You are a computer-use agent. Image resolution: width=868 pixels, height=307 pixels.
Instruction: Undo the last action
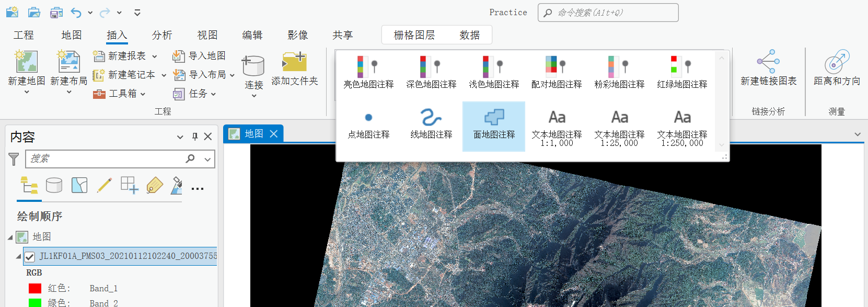76,12
